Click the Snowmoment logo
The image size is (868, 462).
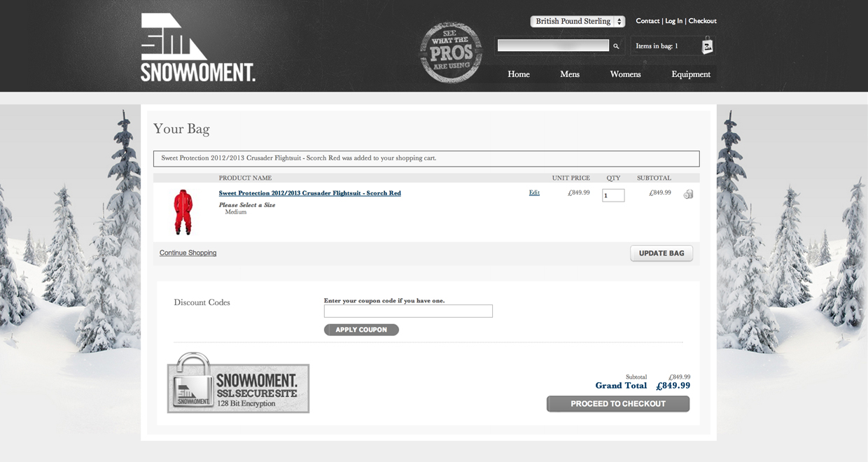(197, 47)
